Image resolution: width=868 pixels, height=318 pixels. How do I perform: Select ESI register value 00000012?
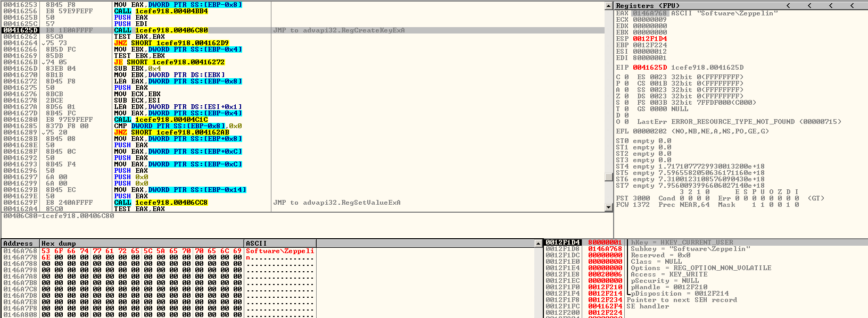pos(650,52)
